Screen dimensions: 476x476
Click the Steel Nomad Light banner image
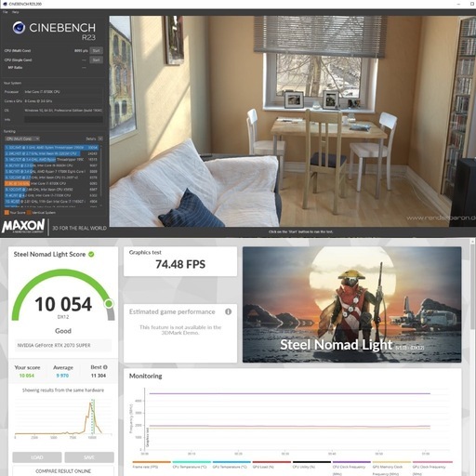351,305
